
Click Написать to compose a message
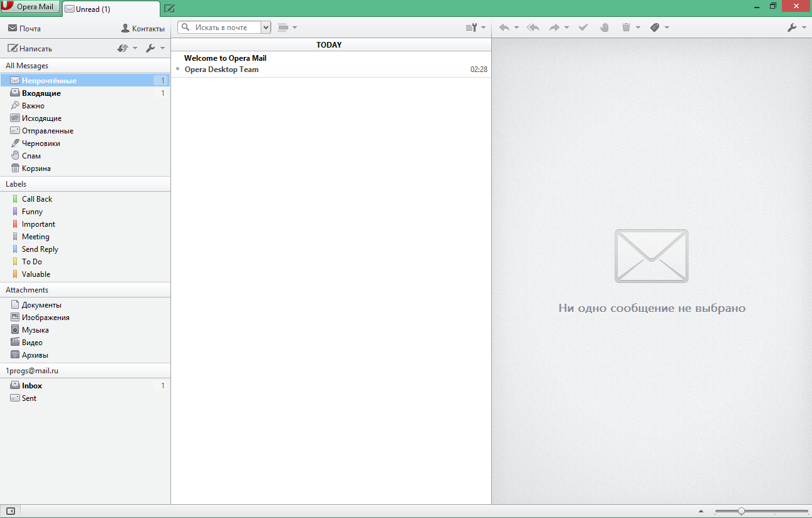pyautogui.click(x=30, y=48)
